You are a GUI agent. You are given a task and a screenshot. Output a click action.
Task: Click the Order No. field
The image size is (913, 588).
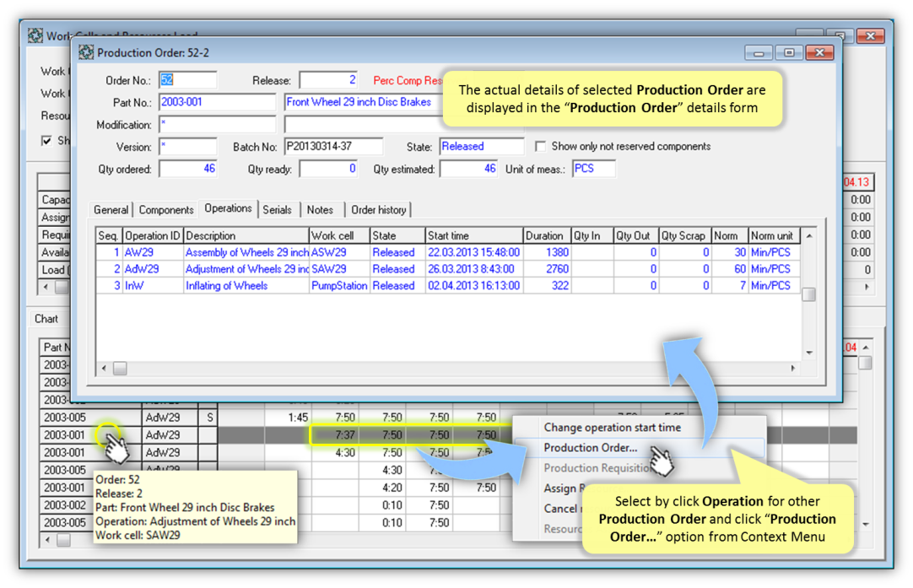[187, 80]
